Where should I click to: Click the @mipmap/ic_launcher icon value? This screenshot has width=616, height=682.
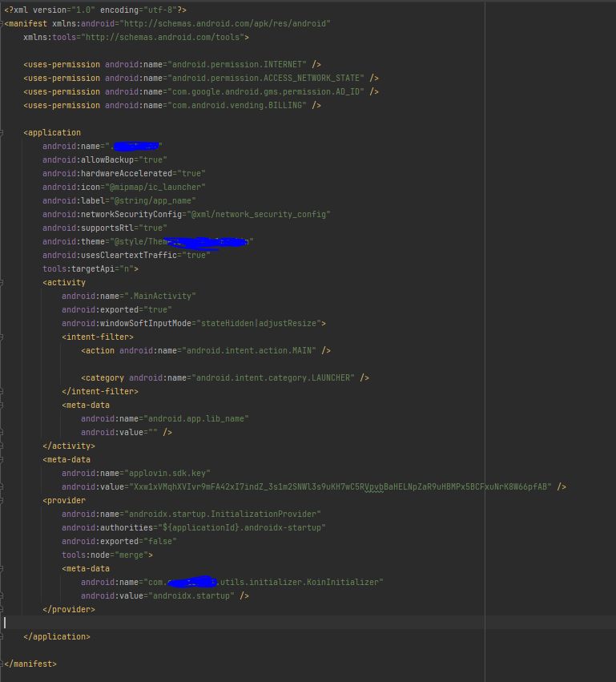(155, 187)
